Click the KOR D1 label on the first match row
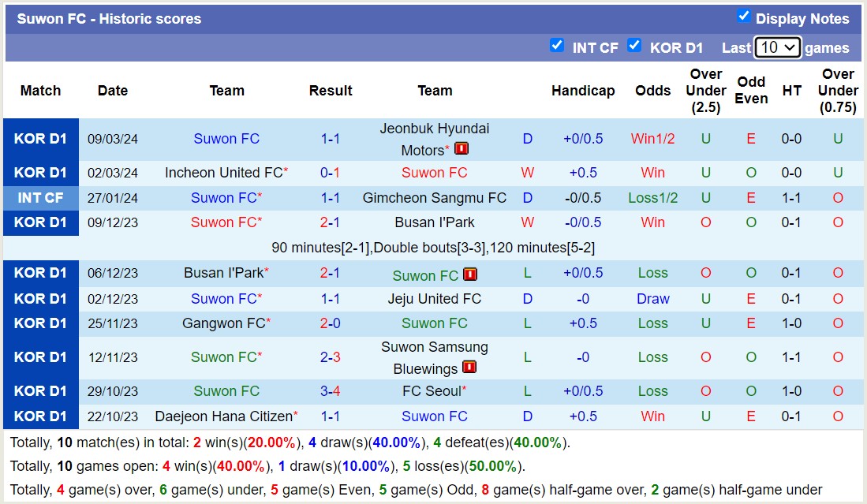867x504 pixels. pyautogui.click(x=40, y=138)
